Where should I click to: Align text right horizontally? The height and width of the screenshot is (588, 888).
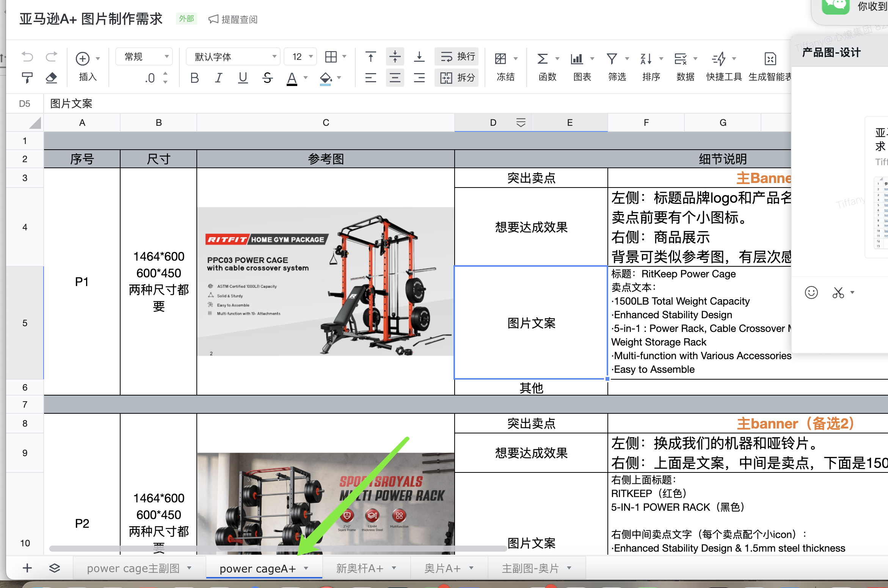coord(419,78)
